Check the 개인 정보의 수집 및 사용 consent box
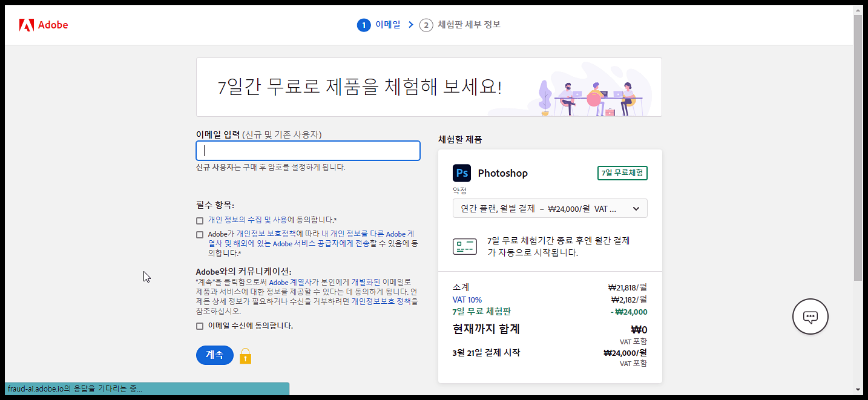The image size is (868, 400). 200,221
